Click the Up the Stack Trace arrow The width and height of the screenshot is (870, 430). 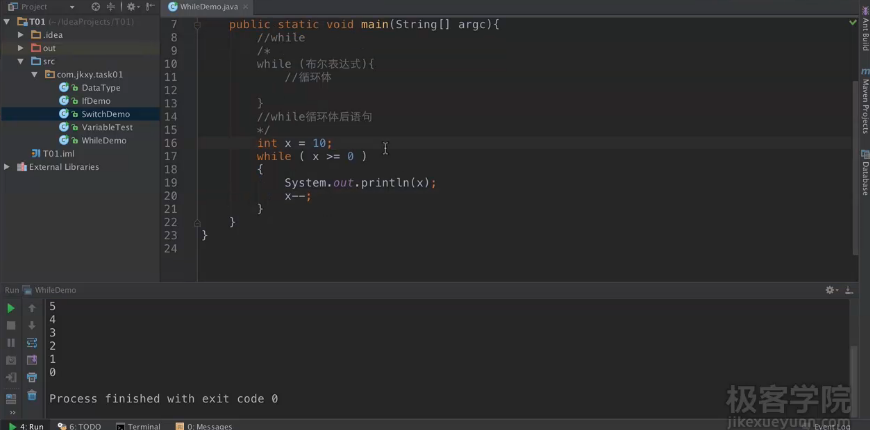pyautogui.click(x=32, y=308)
